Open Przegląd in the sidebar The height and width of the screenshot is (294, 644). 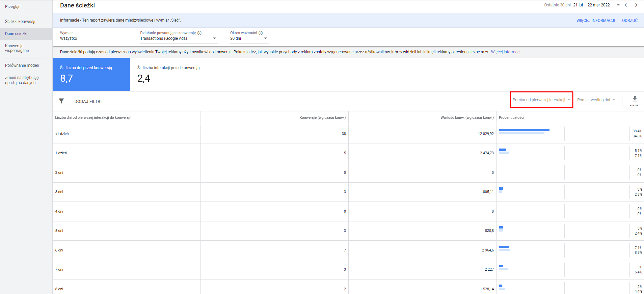[x=13, y=7]
